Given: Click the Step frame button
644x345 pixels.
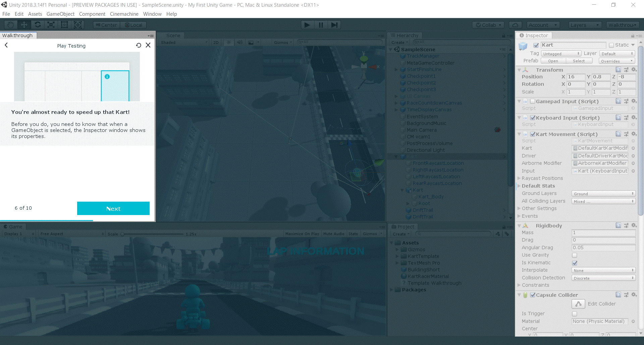Looking at the screenshot, I should (x=334, y=25).
